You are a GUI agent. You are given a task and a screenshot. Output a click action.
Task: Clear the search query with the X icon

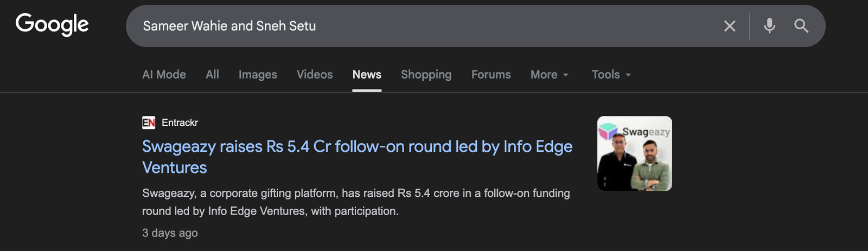click(x=730, y=26)
